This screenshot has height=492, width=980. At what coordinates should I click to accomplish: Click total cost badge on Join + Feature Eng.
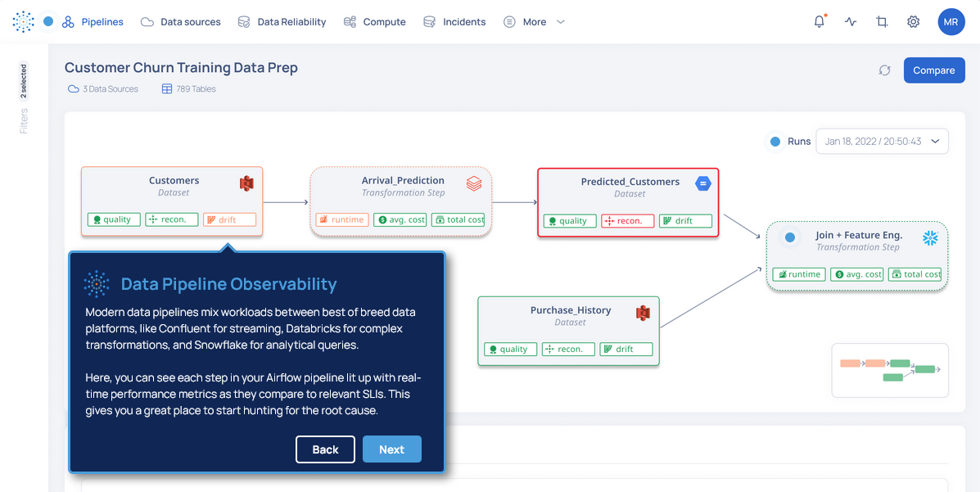(915, 274)
